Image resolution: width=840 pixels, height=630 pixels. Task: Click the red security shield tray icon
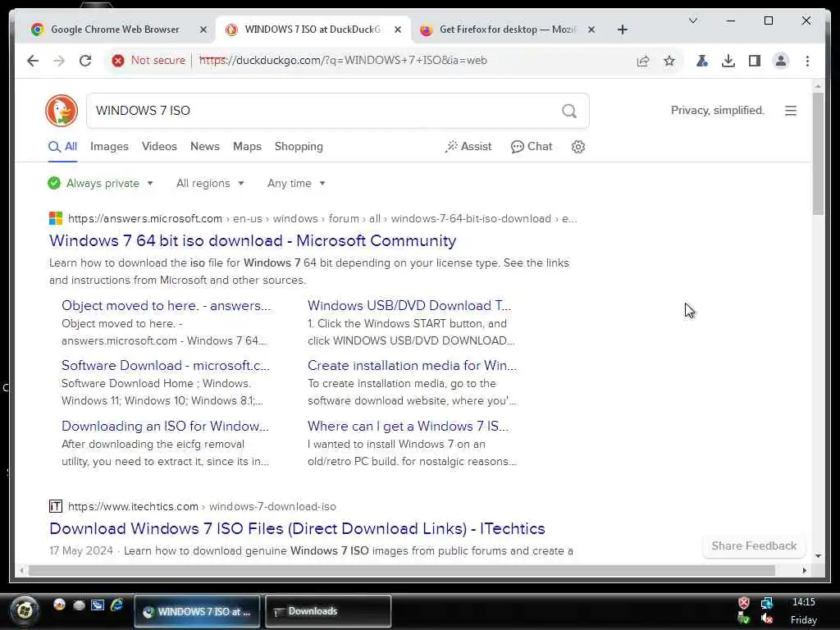tap(743, 603)
